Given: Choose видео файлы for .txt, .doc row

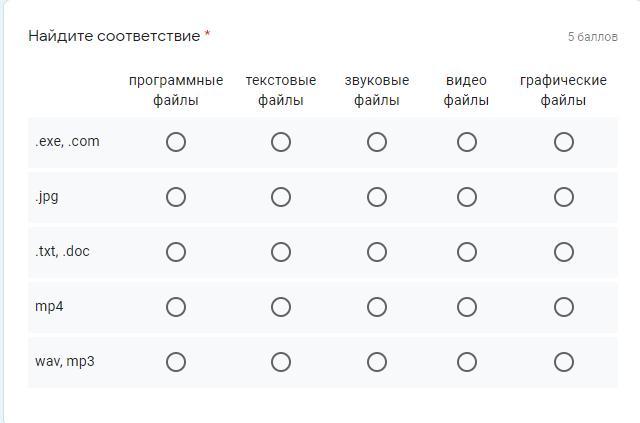Looking at the screenshot, I should pyautogui.click(x=467, y=252).
